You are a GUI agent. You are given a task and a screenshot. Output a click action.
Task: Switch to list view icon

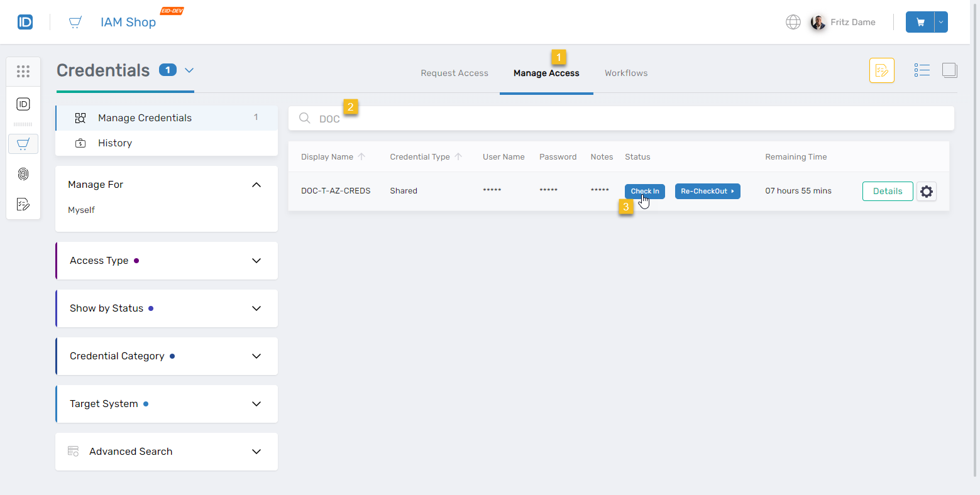(x=922, y=70)
